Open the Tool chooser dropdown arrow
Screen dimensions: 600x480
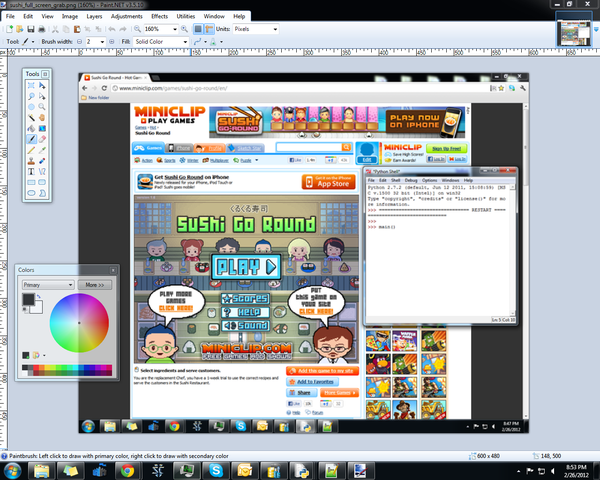(x=33, y=42)
